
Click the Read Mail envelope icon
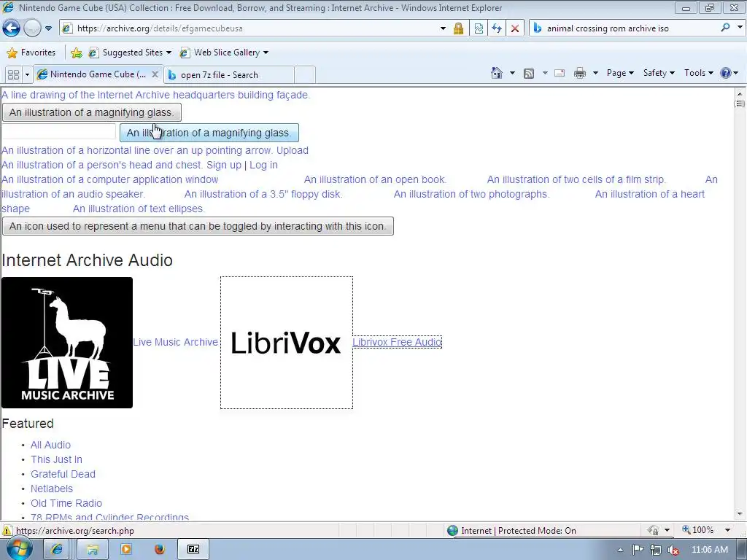[560, 73]
